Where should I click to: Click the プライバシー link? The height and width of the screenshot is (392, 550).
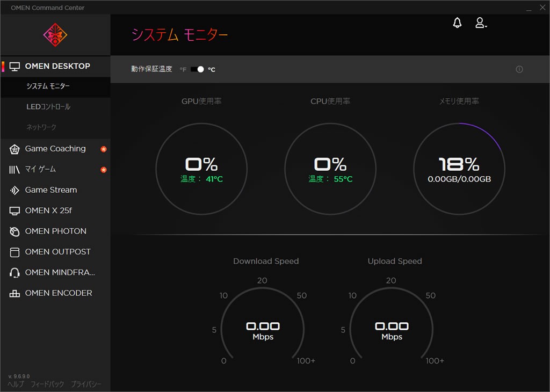pyautogui.click(x=86, y=384)
